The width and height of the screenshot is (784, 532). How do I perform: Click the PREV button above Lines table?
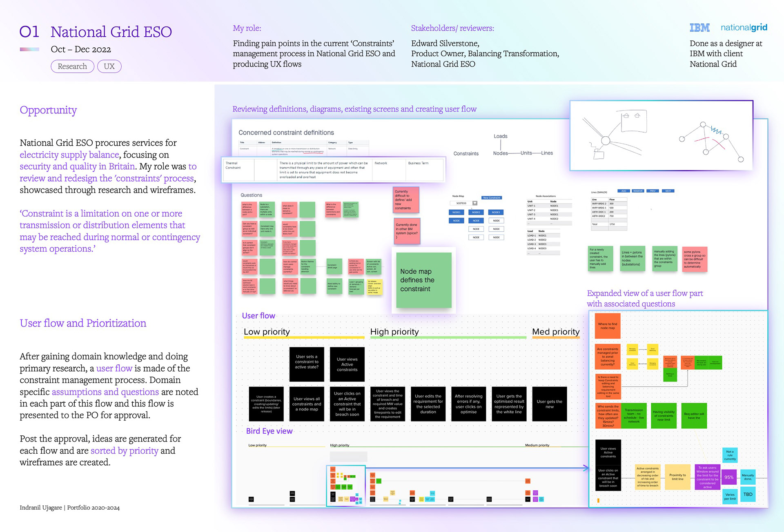click(x=653, y=191)
